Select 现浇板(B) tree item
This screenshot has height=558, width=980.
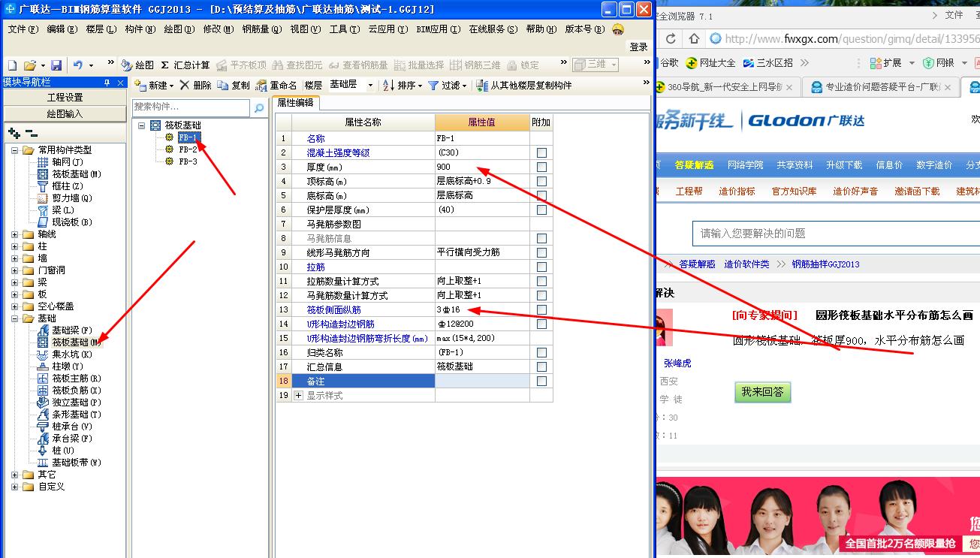click(72, 222)
